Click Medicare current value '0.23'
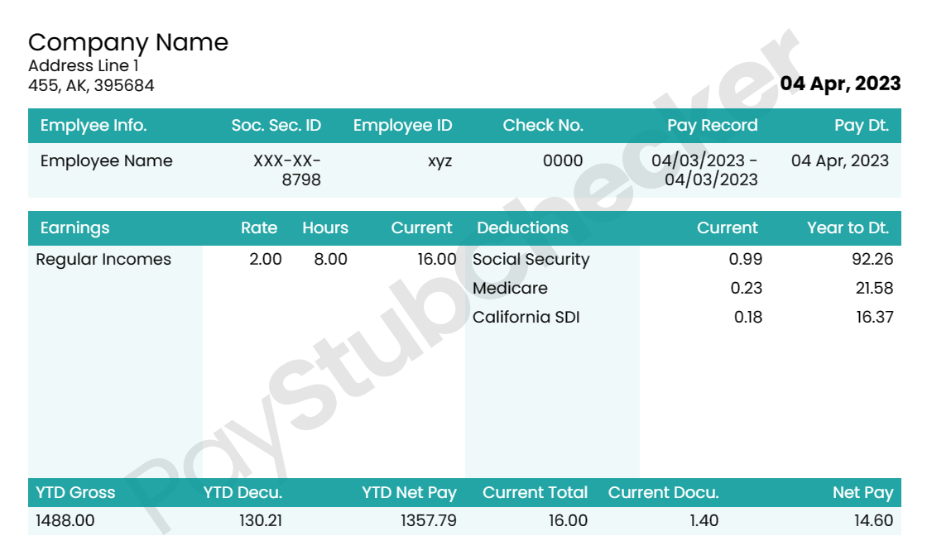This screenshot has height=560, width=927. 746,288
